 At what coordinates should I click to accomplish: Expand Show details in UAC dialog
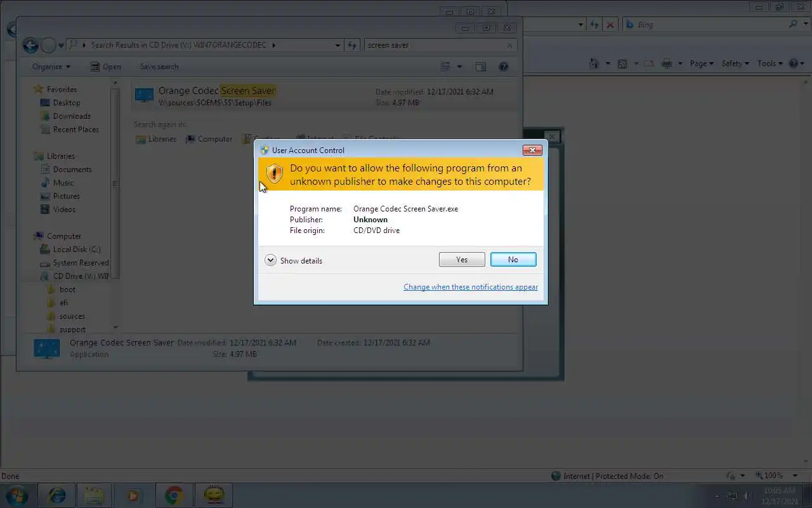pyautogui.click(x=294, y=260)
